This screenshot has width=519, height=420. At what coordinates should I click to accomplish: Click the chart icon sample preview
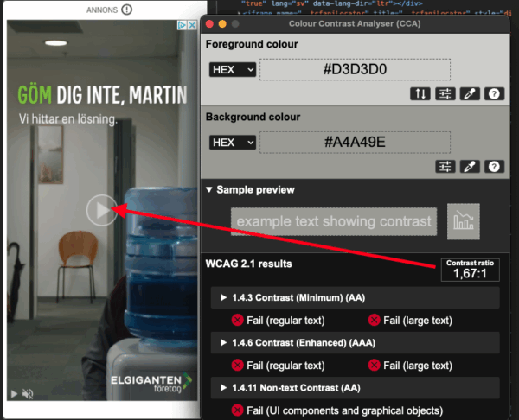(464, 221)
